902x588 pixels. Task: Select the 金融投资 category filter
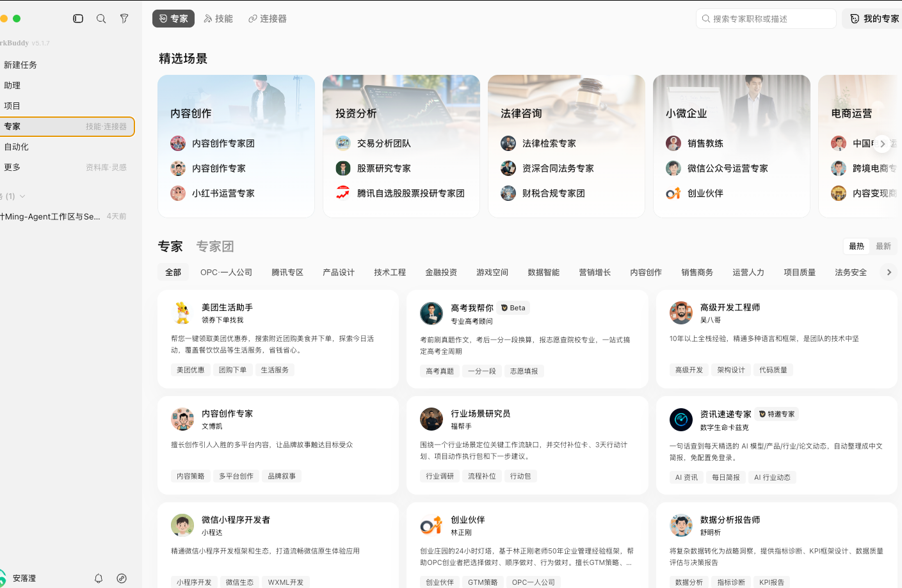[x=441, y=273]
